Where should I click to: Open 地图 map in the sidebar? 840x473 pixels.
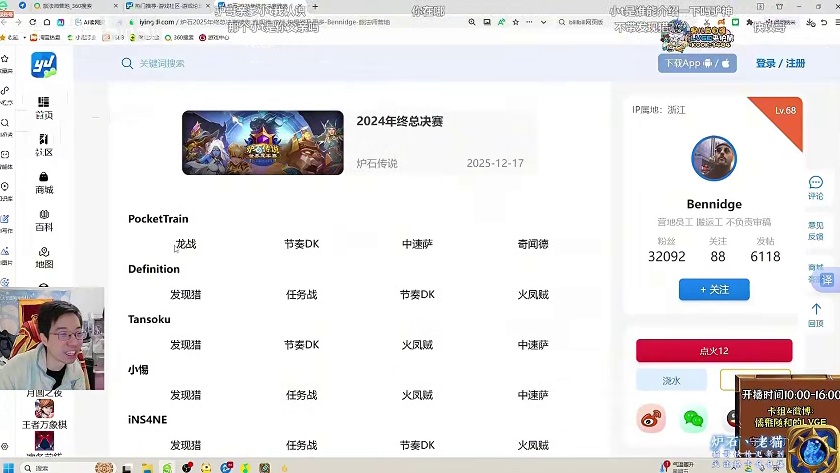coord(44,258)
